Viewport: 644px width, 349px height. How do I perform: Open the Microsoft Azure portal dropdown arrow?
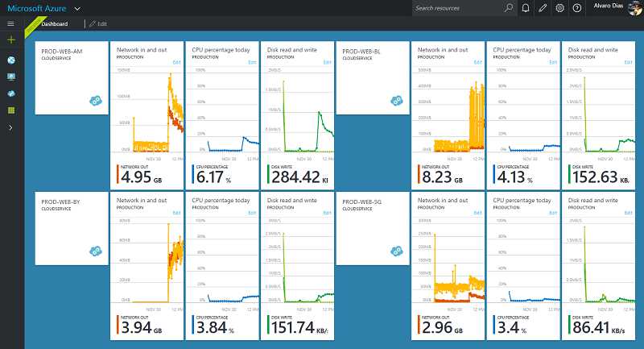[77, 9]
